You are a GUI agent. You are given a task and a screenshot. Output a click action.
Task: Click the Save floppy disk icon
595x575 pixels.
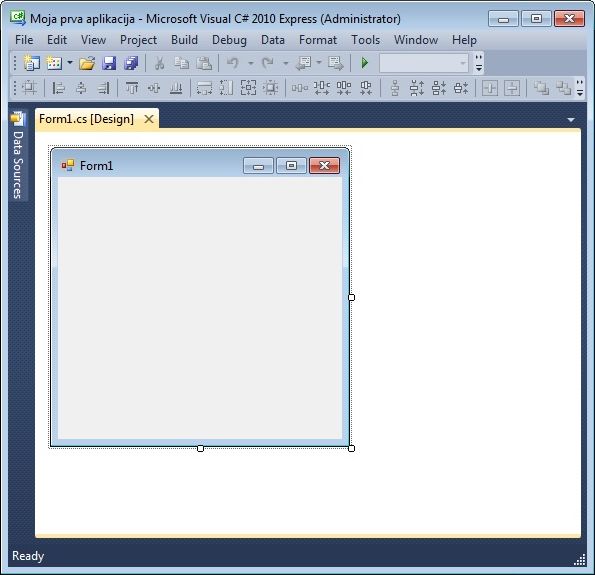(x=109, y=63)
